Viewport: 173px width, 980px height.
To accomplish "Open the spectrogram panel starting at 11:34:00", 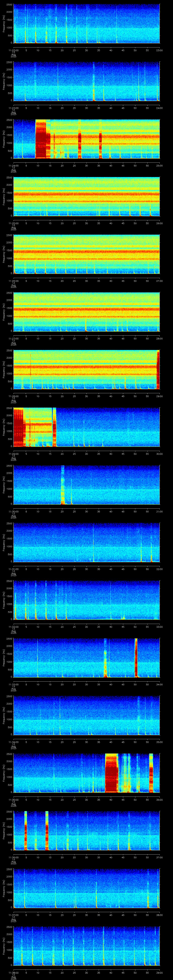I will [87, 716].
